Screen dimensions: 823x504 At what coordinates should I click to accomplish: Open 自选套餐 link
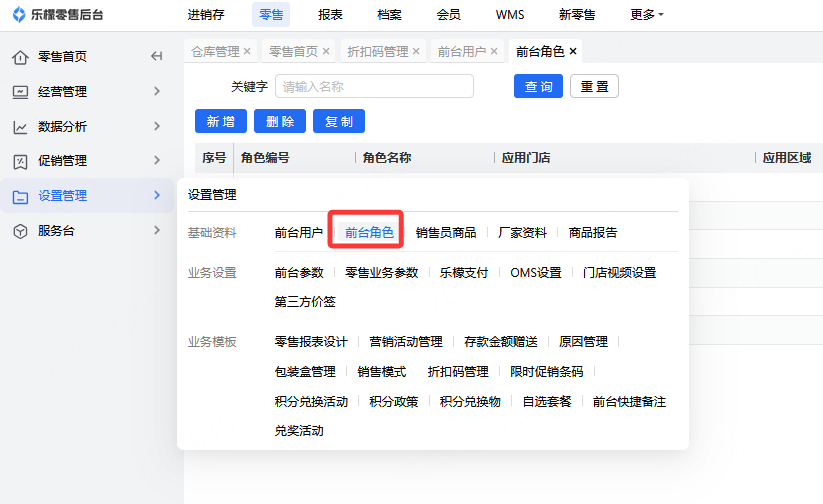547,402
